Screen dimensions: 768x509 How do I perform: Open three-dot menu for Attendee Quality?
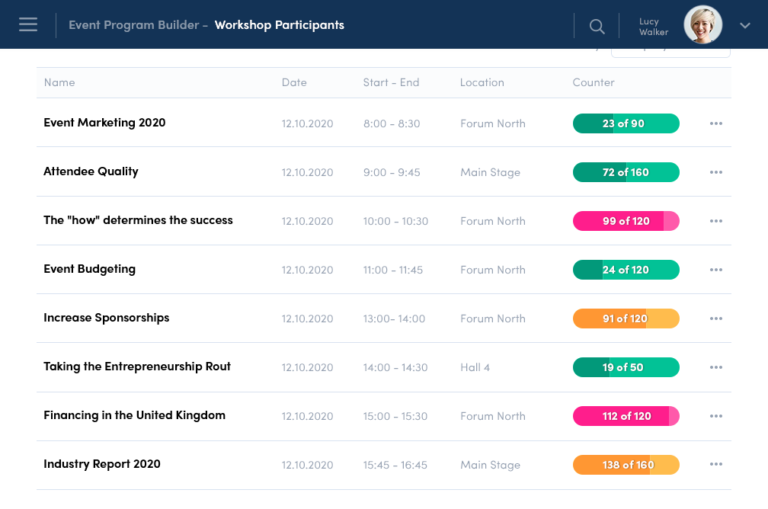[x=716, y=173]
